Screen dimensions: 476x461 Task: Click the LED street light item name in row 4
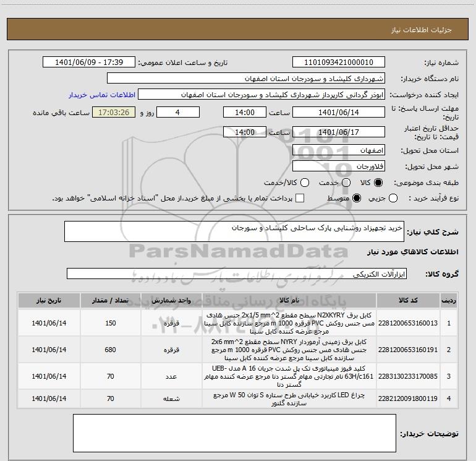coord(289,399)
